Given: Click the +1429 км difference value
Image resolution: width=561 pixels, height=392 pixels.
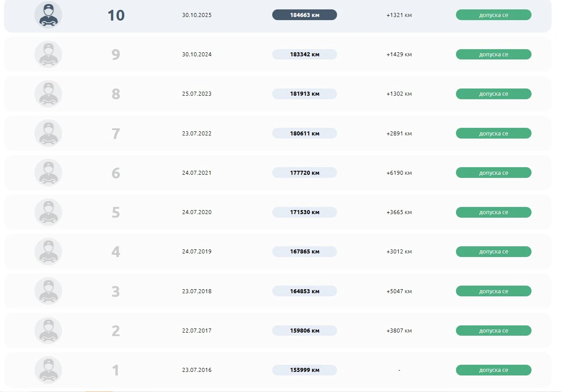Looking at the screenshot, I should [x=399, y=55].
